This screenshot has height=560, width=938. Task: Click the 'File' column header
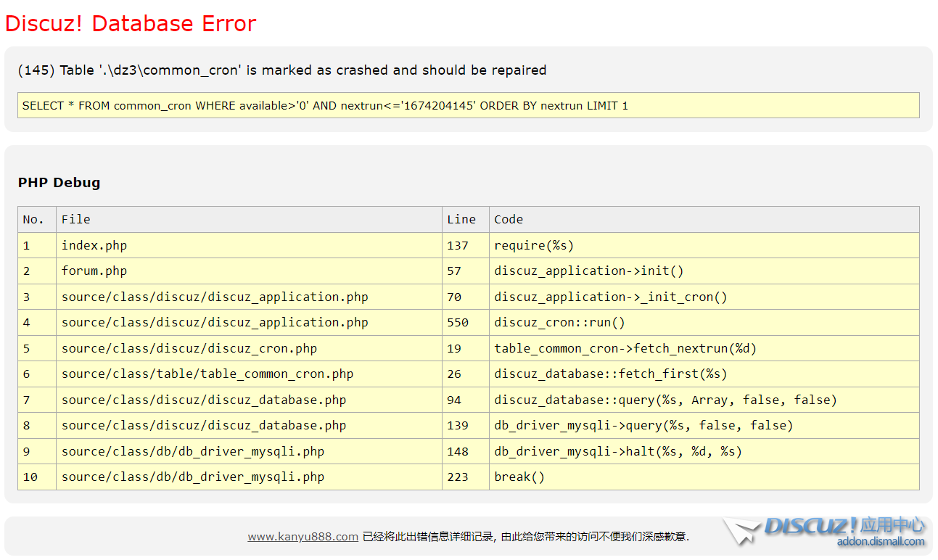pos(76,219)
